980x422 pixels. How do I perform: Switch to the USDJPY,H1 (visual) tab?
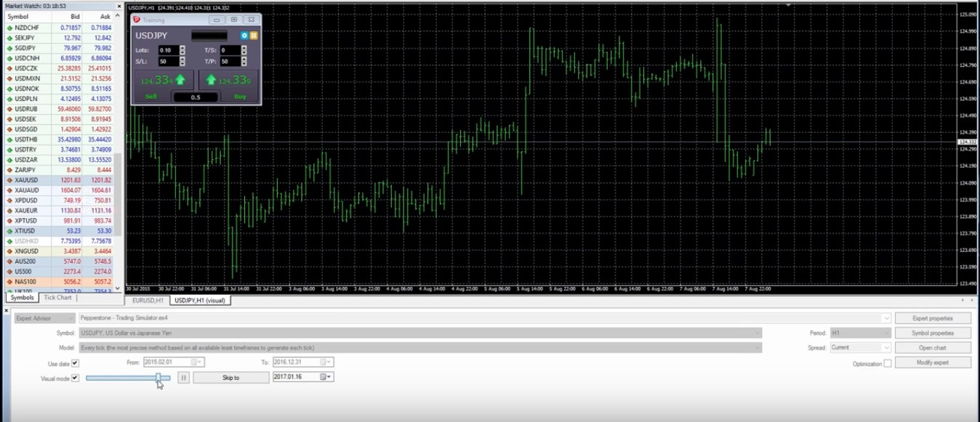point(200,300)
